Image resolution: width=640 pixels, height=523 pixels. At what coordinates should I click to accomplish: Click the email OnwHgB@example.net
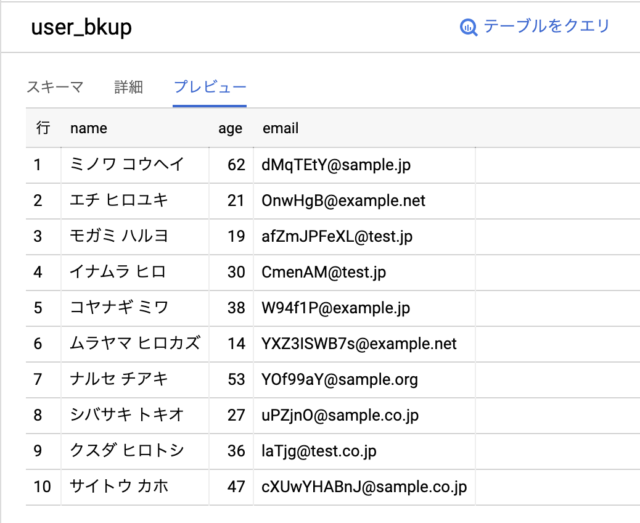point(343,201)
